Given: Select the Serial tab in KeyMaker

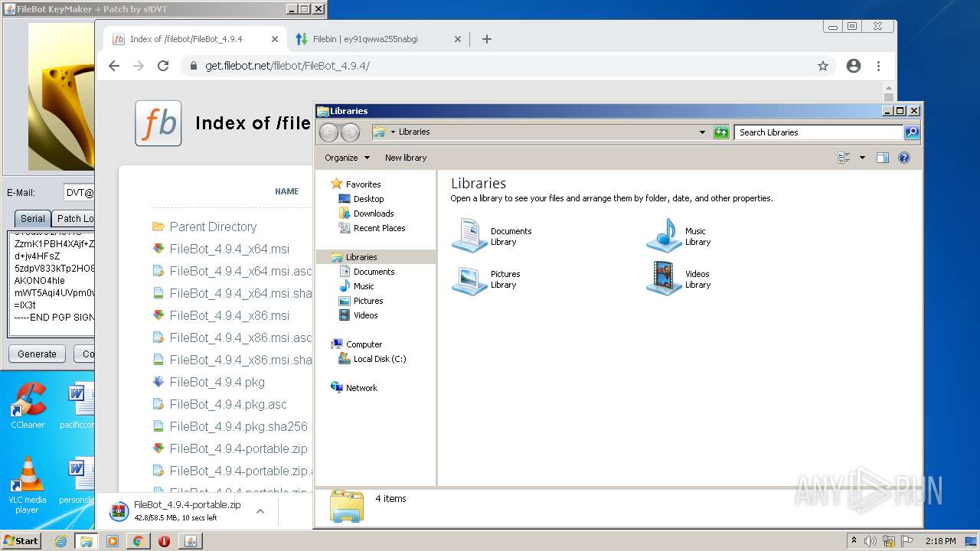Looking at the screenshot, I should (32, 218).
